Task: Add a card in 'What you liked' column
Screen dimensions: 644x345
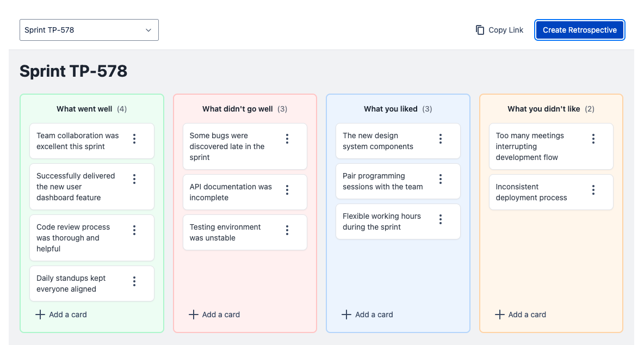Action: 368,315
